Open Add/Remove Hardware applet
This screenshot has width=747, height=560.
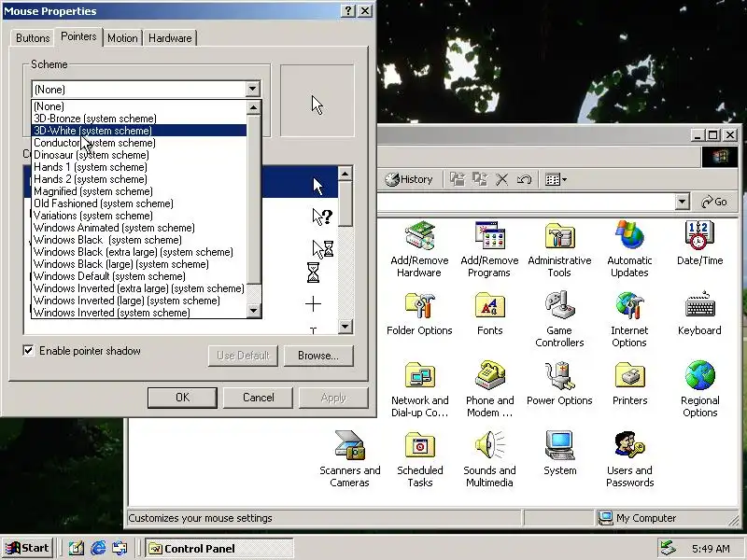coord(419,249)
